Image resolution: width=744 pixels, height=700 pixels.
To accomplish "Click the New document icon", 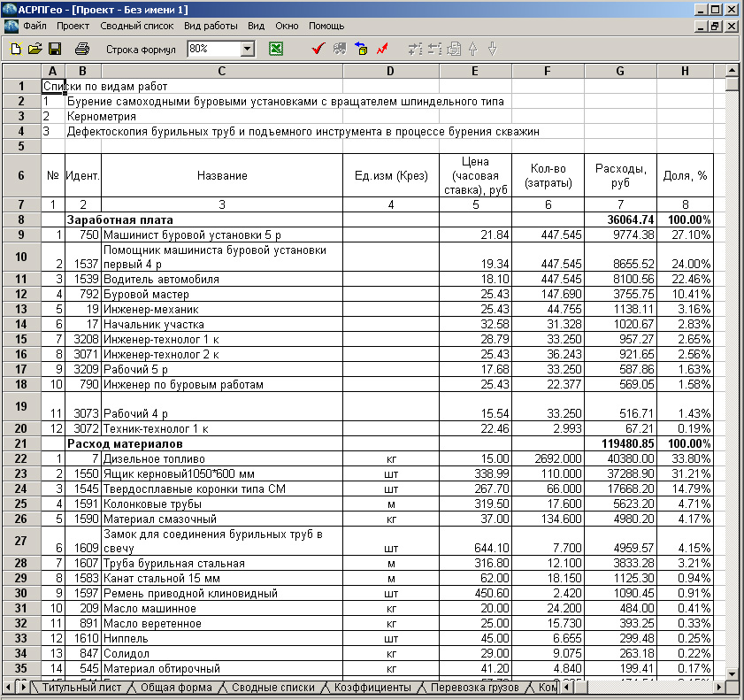I will [x=16, y=49].
